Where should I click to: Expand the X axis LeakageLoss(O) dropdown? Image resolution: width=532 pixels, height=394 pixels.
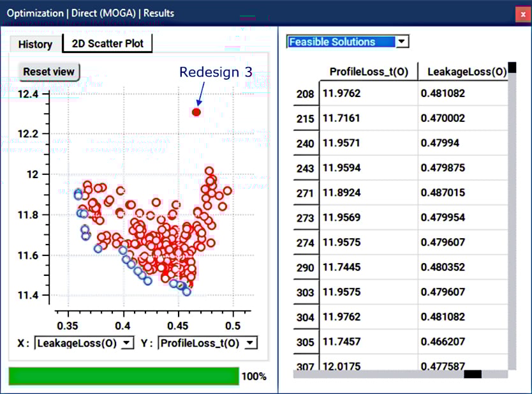coord(127,344)
